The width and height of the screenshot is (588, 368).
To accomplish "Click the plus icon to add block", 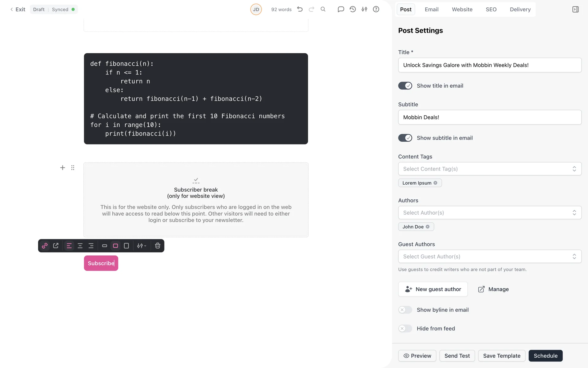I will tap(62, 168).
